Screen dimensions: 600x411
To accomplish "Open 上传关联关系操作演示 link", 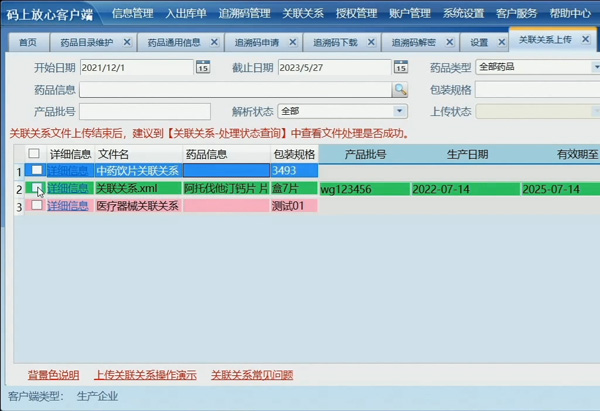I will tap(144, 375).
